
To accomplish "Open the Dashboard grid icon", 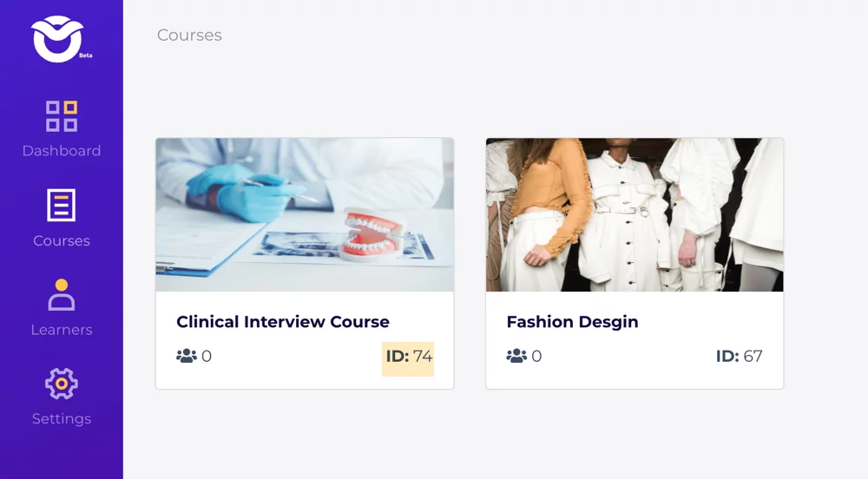I will pos(62,116).
